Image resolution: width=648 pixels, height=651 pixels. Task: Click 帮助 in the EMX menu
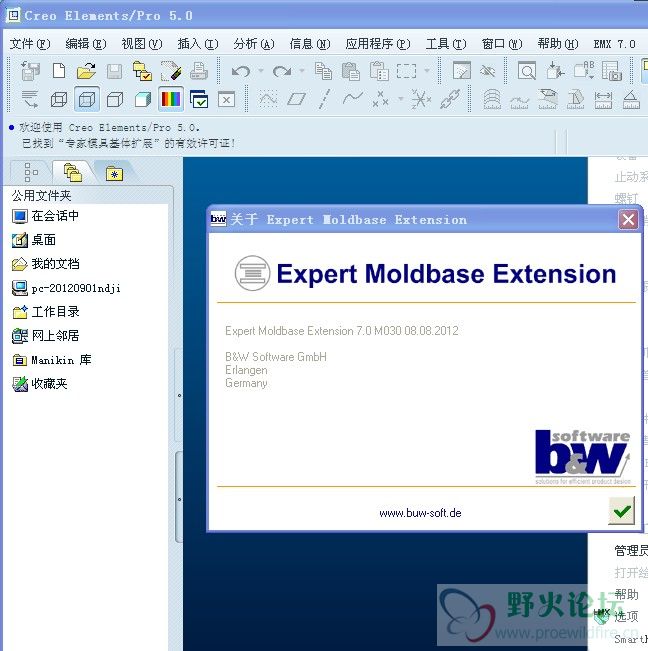tap(626, 595)
